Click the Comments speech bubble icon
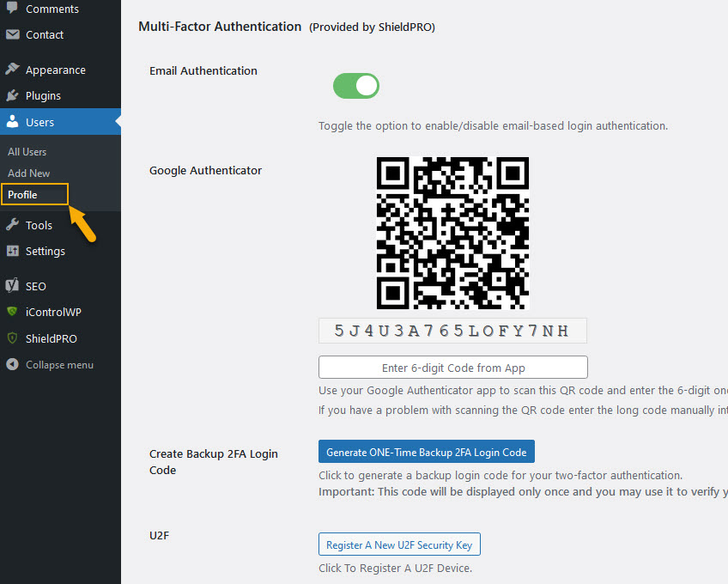Image resolution: width=728 pixels, height=584 pixels. (x=13, y=8)
